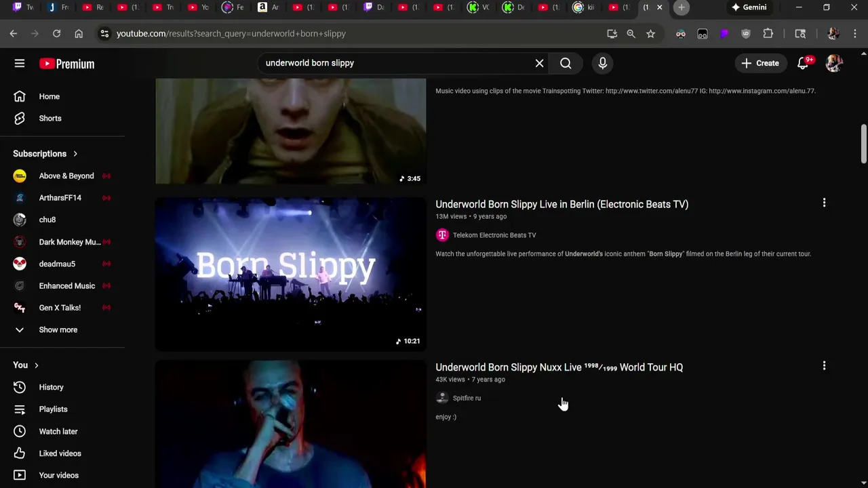868x488 pixels.
Task: Click the '13M views' text
Action: pos(451,216)
